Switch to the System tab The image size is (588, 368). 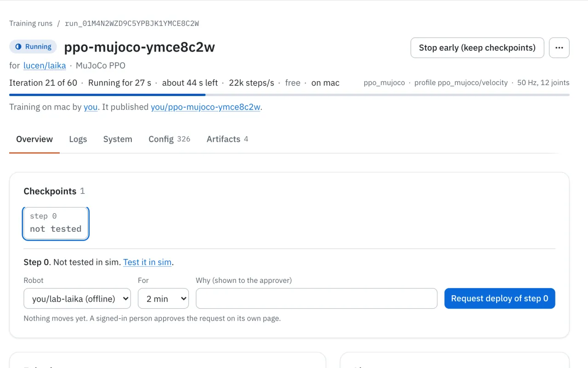click(x=118, y=139)
